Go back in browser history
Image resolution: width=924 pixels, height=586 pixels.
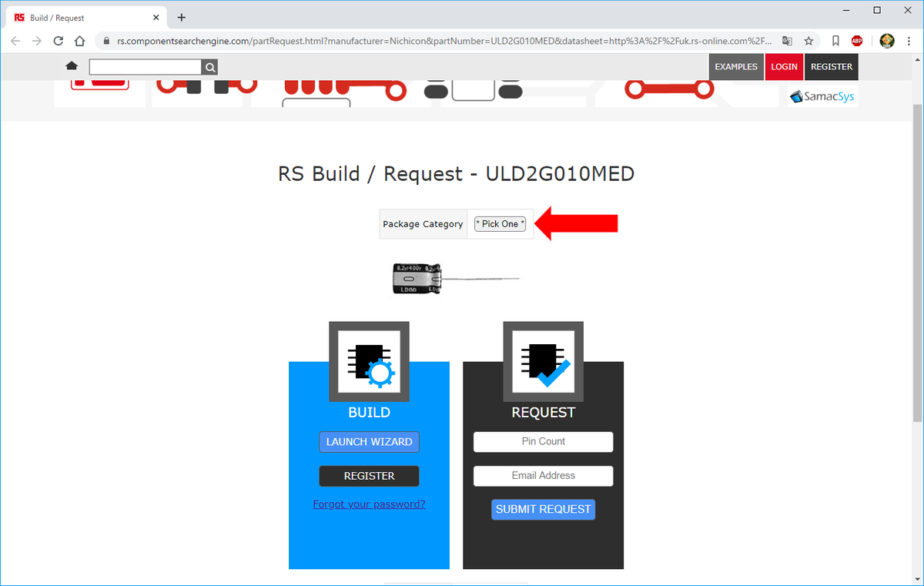(15, 41)
